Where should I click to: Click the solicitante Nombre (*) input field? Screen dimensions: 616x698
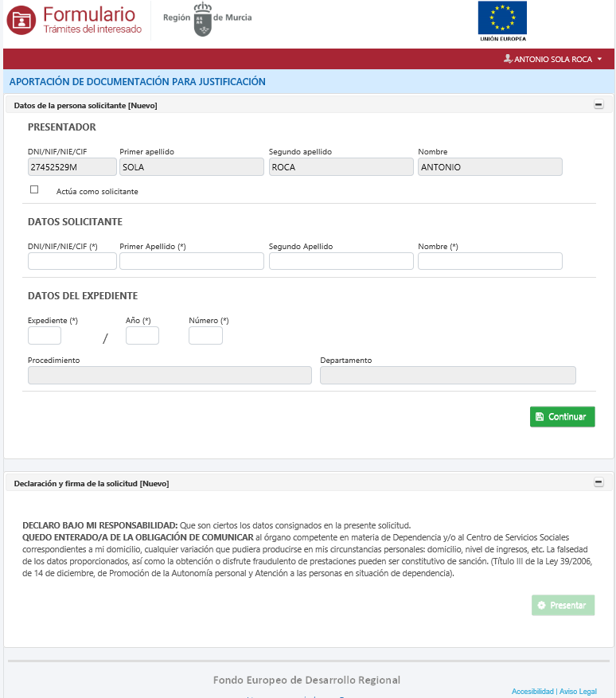click(489, 261)
